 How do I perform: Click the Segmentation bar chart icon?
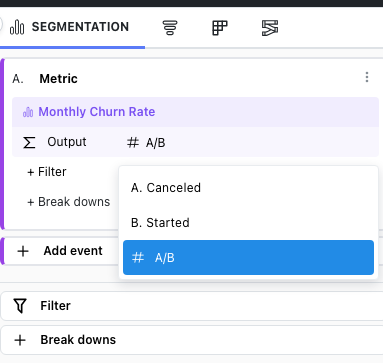click(x=17, y=27)
